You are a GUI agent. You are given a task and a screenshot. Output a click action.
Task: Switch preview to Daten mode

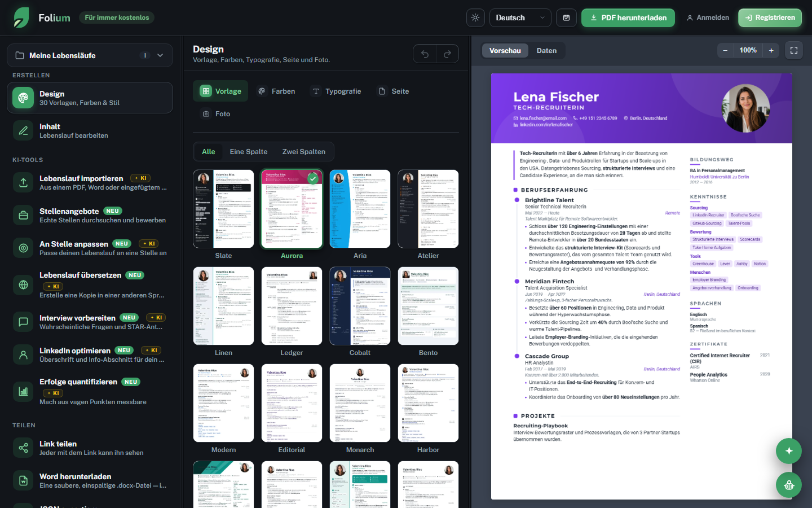point(546,50)
